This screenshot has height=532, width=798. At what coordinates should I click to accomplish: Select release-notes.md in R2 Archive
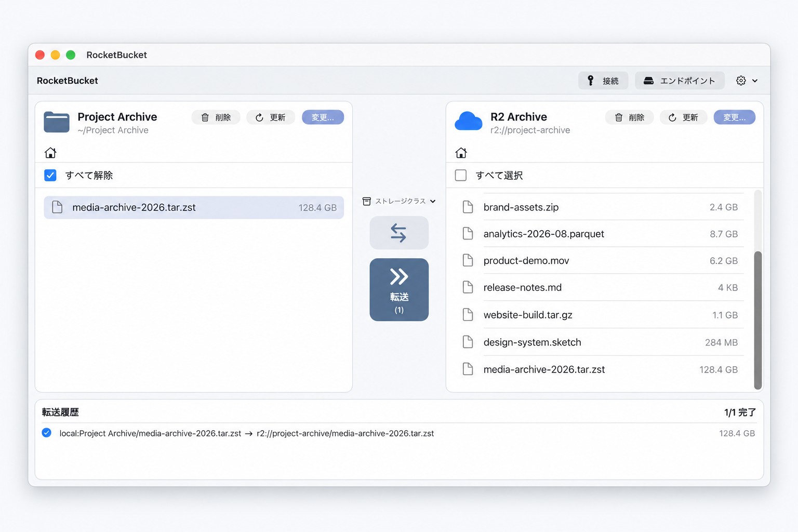pyautogui.click(x=603, y=287)
